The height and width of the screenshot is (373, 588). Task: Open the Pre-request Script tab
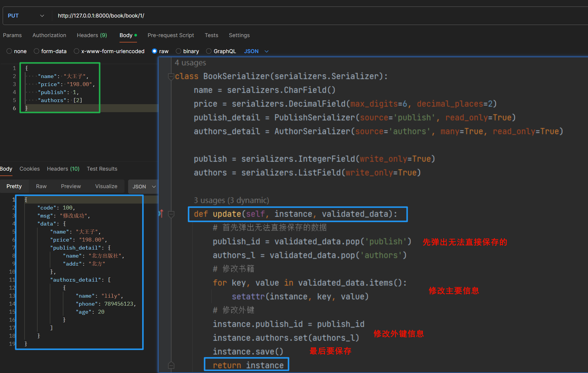tap(171, 35)
